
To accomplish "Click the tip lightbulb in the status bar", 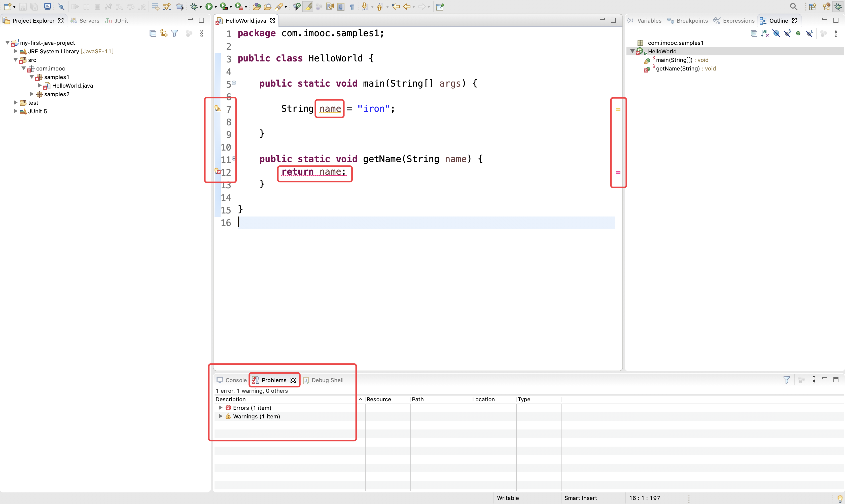I will coord(840,498).
